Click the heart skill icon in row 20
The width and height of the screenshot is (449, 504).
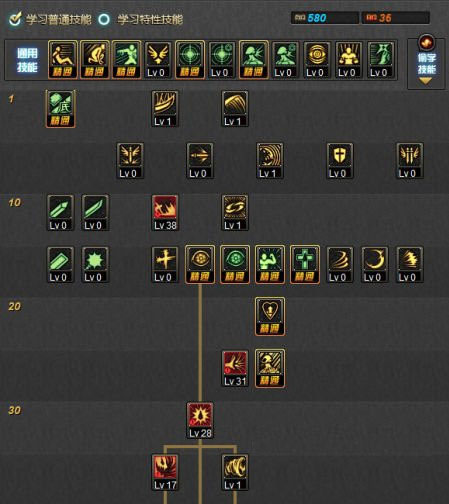[270, 317]
